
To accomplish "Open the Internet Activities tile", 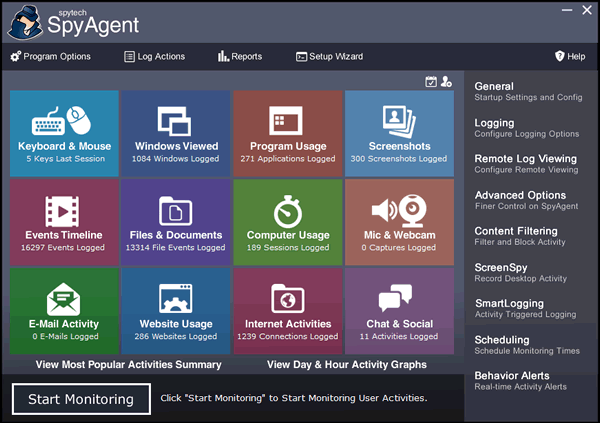I will pos(288,311).
